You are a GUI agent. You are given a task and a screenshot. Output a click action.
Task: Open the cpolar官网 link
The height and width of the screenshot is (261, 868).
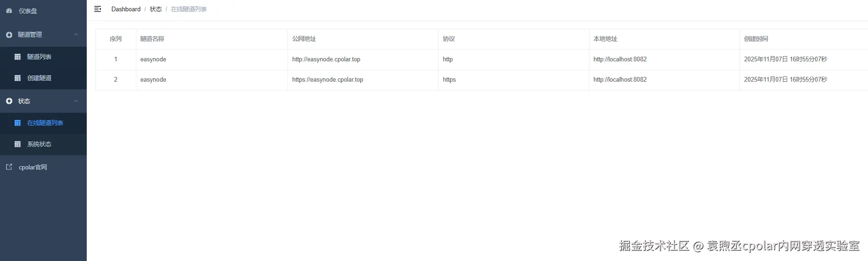pyautogui.click(x=43, y=167)
